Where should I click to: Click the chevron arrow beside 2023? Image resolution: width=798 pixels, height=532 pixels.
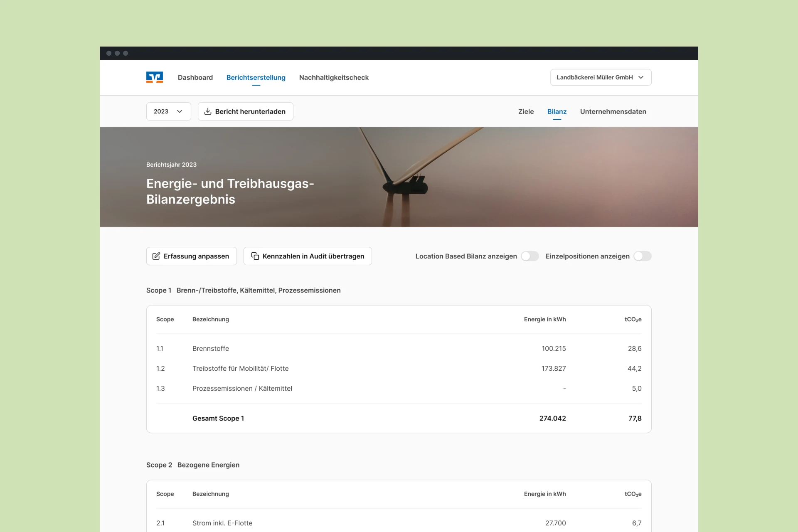(180, 111)
